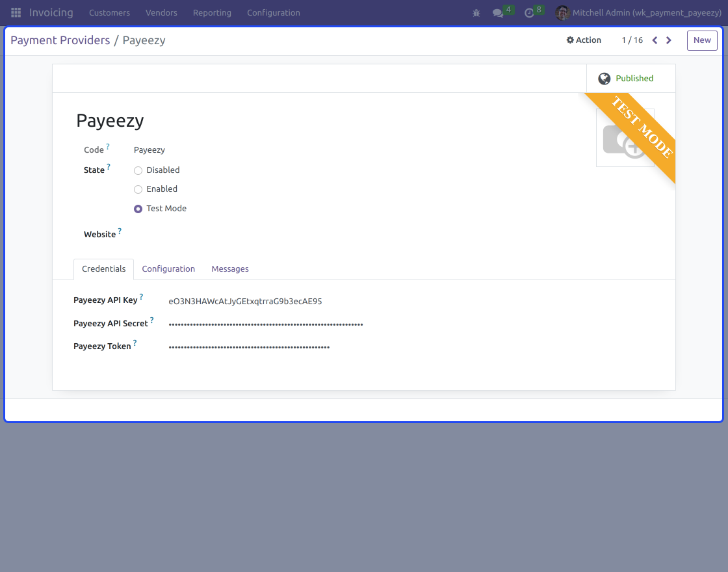Viewport: 728px width, 572px height.
Task: Open the top Configuration menu
Action: click(x=274, y=12)
